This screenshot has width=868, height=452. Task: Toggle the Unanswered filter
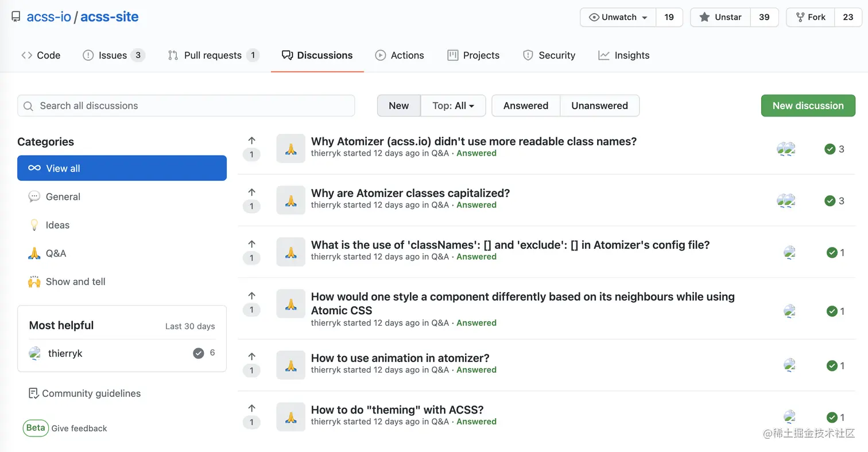(599, 106)
